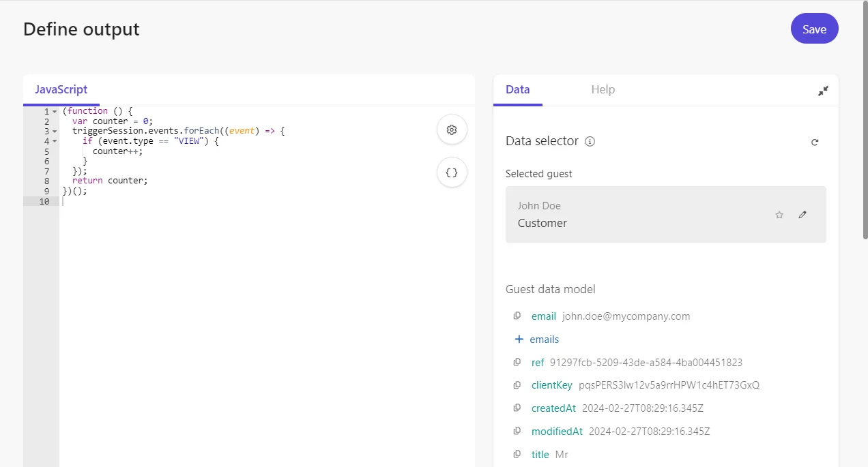Fold code at line 1 arrow
Image resolution: width=868 pixels, height=467 pixels.
click(55, 111)
